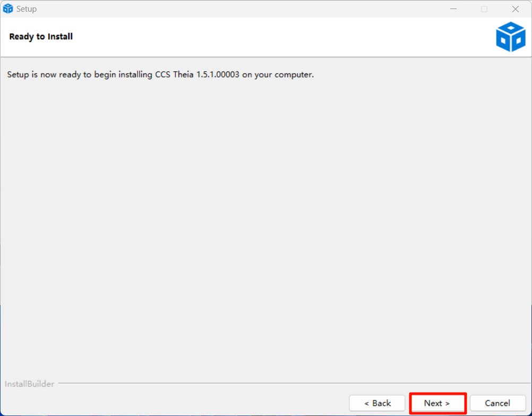This screenshot has width=532, height=416.
Task: Click the disabled maximize button
Action: tap(484, 9)
